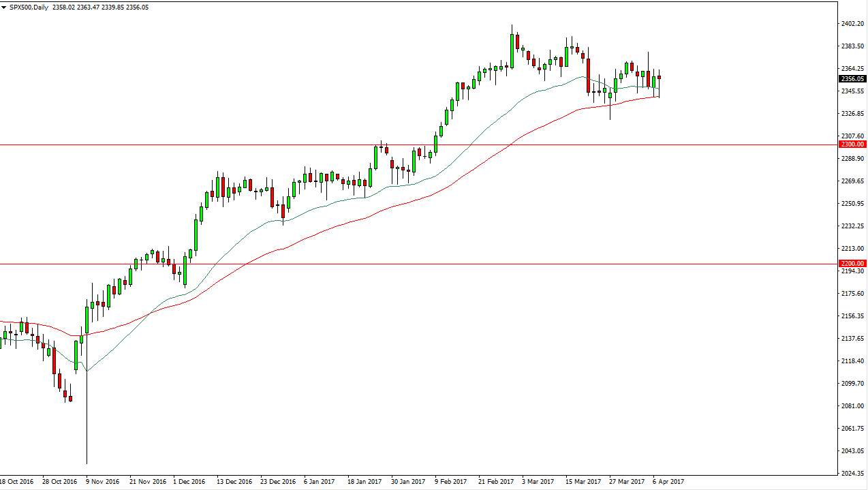Select the SPX500,Daily chart label
This screenshot has width=868, height=490.
[29, 7]
